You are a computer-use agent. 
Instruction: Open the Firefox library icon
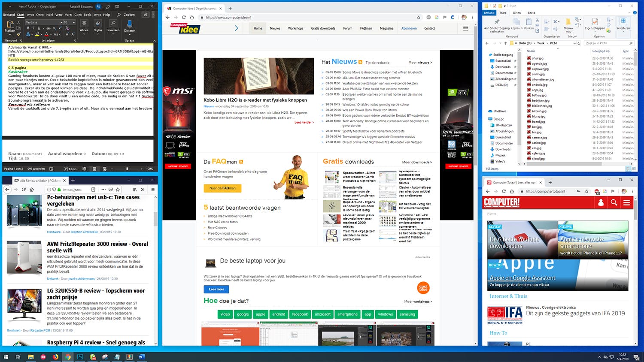coord(134,189)
